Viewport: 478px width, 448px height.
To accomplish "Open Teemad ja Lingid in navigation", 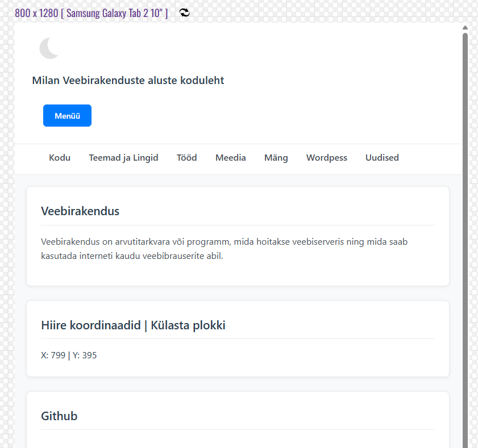I will coord(123,158).
